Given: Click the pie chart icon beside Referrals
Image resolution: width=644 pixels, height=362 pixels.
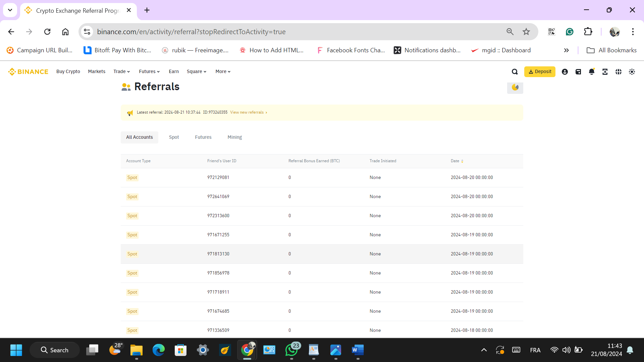Looking at the screenshot, I should point(515,87).
